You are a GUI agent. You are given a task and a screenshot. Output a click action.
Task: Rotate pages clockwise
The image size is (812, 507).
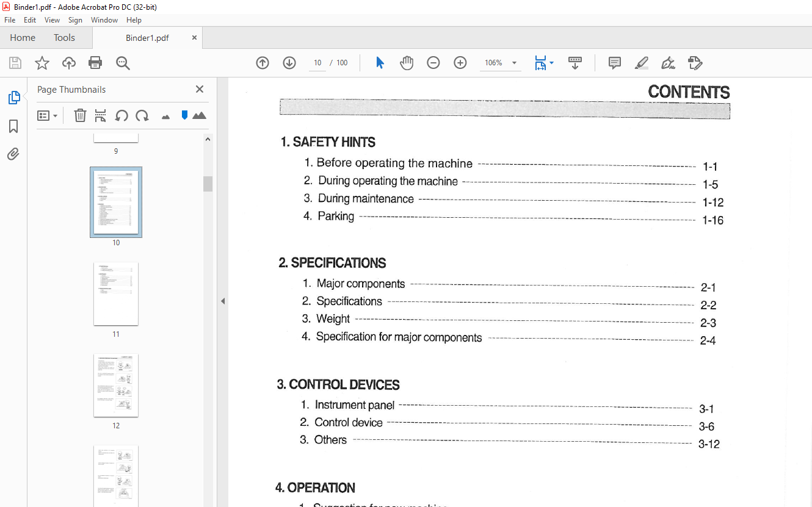[142, 115]
